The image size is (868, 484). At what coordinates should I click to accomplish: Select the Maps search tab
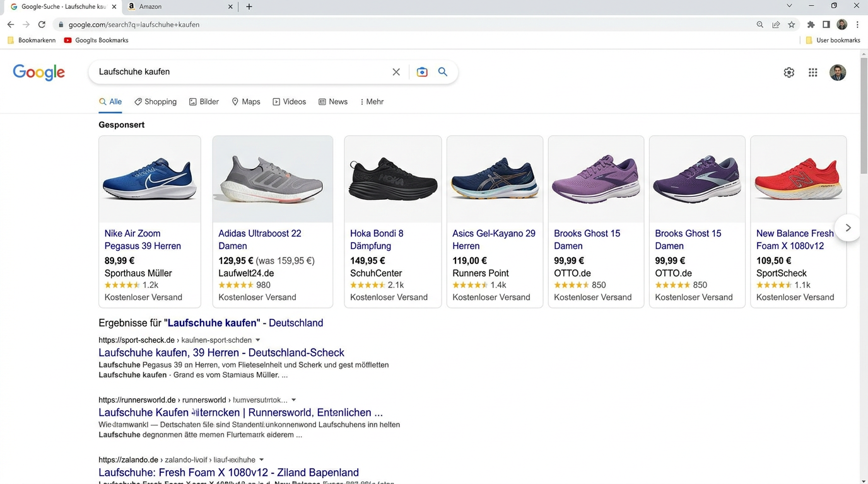click(x=246, y=101)
